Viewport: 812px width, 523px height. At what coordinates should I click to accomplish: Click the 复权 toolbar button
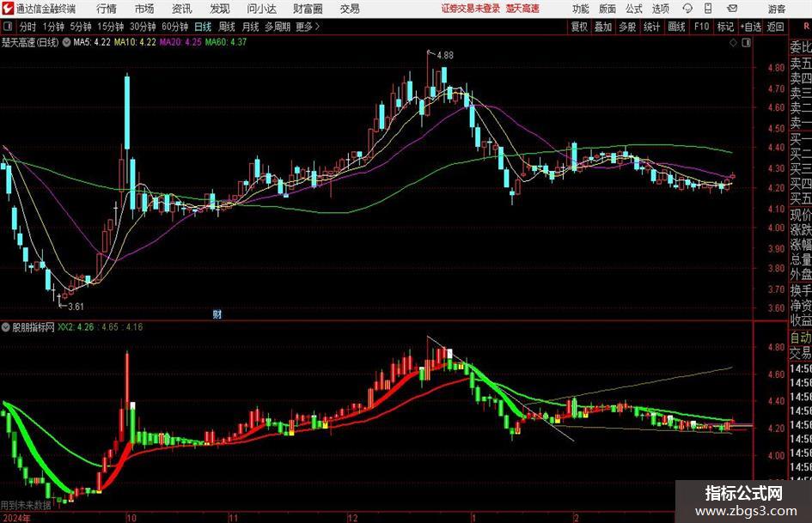579,27
